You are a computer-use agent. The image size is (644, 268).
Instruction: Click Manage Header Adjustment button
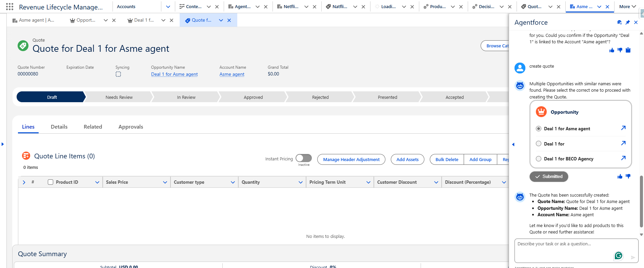[x=351, y=159]
